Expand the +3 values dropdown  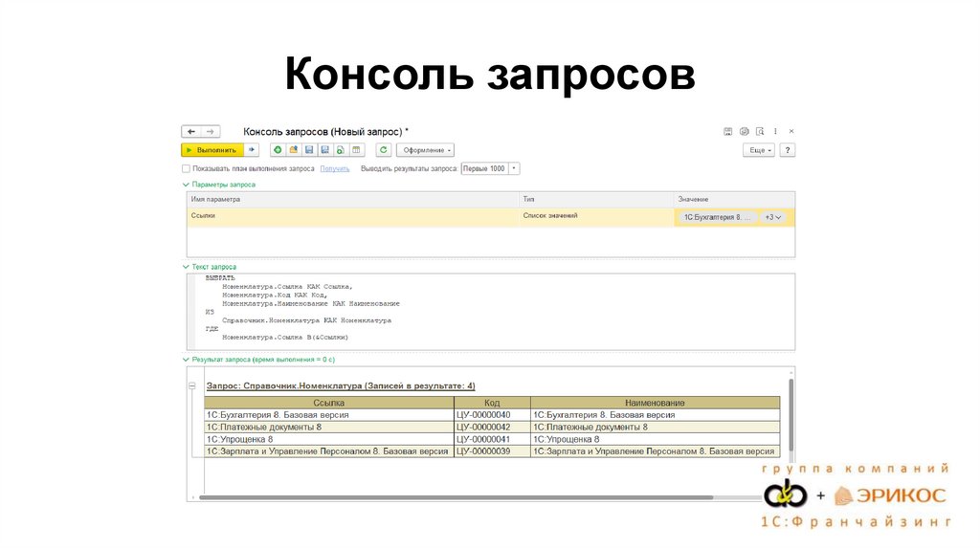point(773,217)
